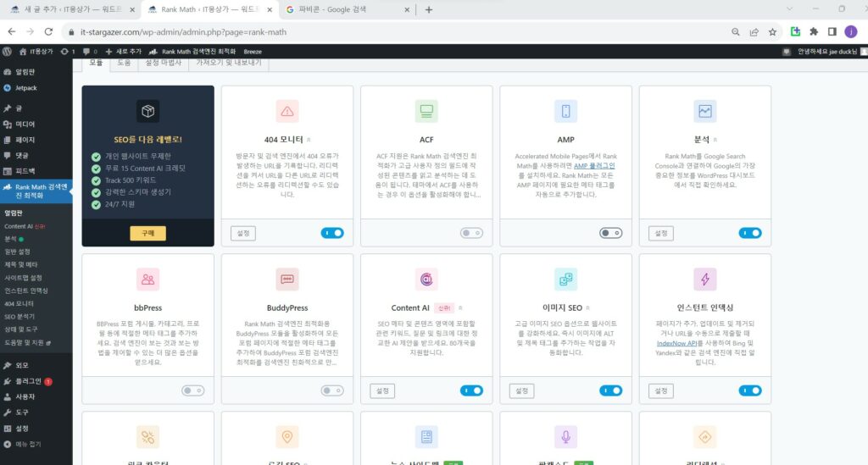Open the 플러그인 sidebar menu
This screenshot has width=868, height=465.
click(x=36, y=381)
